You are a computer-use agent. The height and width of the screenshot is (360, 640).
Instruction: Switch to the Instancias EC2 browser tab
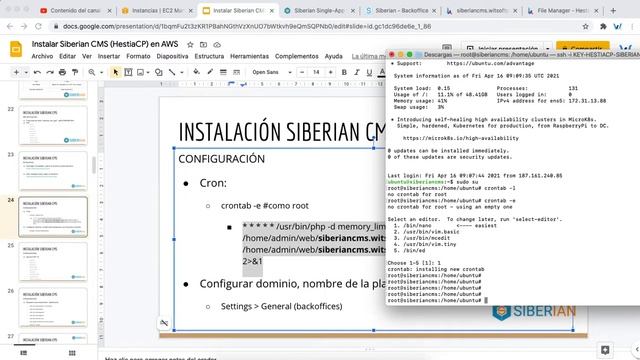[157, 11]
